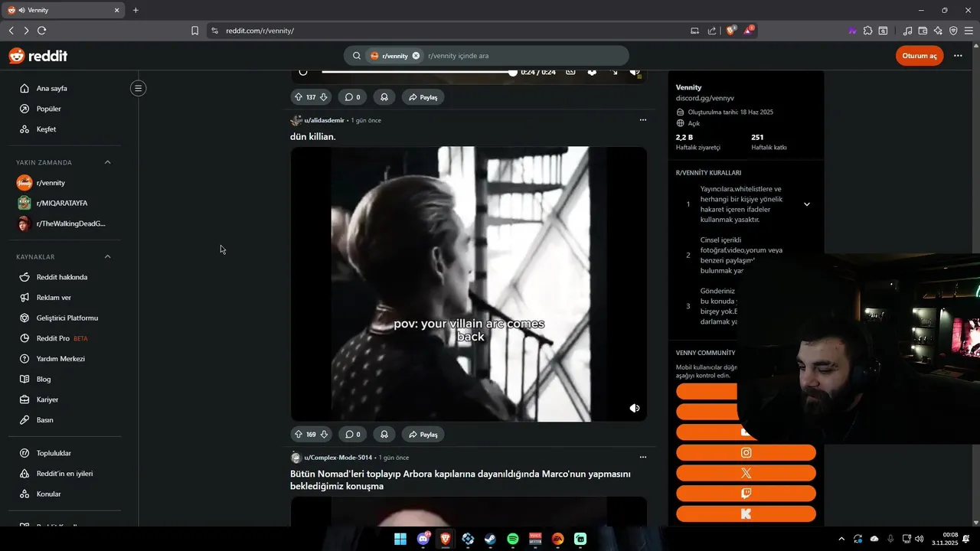980x551 pixels.
Task: Downvote the post with 137 points
Action: click(x=324, y=97)
